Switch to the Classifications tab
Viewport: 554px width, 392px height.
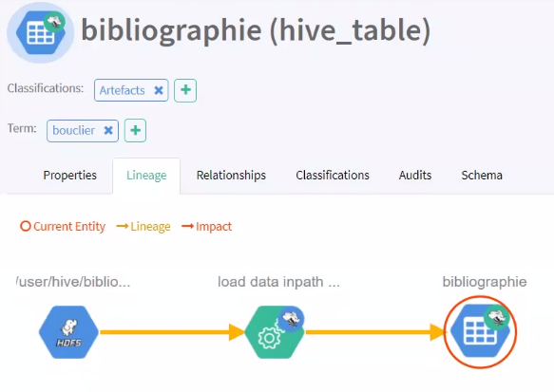(333, 176)
